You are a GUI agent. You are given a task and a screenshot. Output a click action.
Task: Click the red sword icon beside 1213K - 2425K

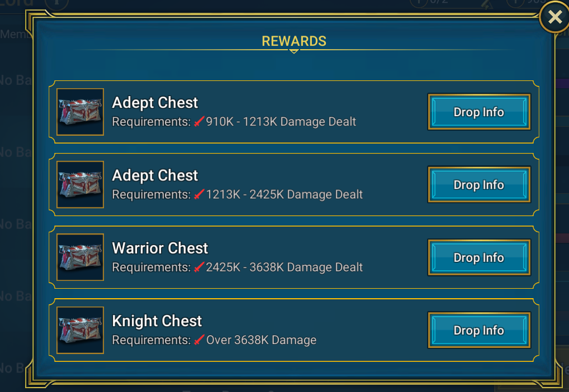(x=199, y=194)
